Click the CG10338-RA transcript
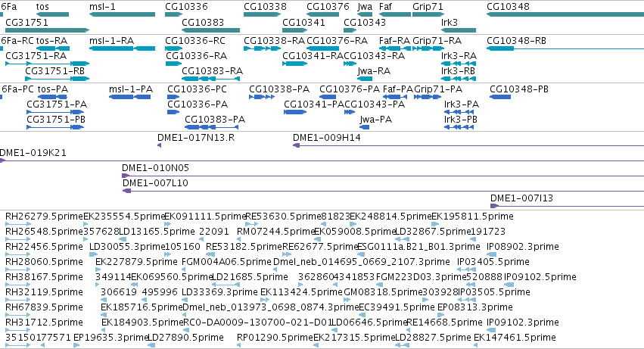This screenshot has width=644, height=349. point(262,48)
